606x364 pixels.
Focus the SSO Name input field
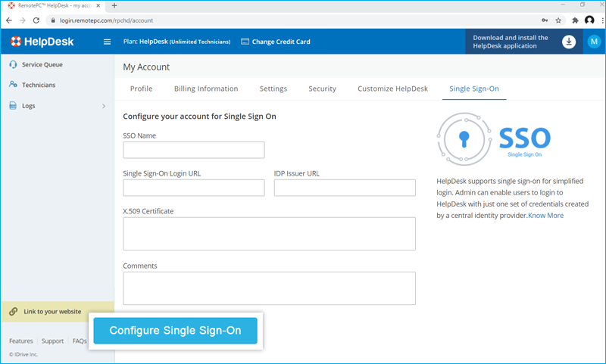click(193, 150)
